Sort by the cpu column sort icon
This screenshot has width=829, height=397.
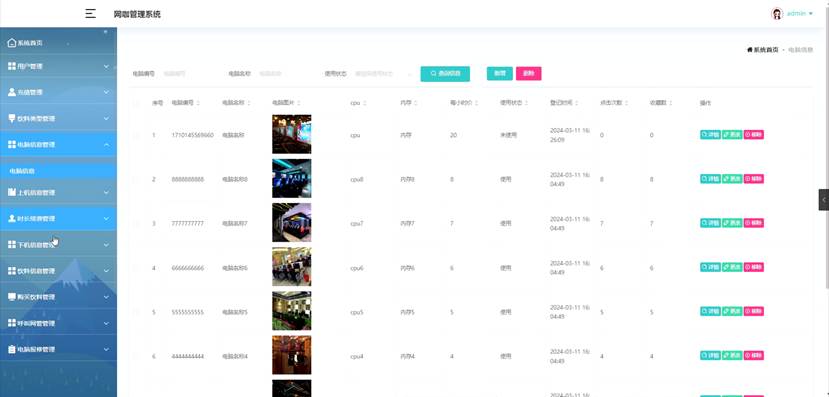click(x=365, y=103)
